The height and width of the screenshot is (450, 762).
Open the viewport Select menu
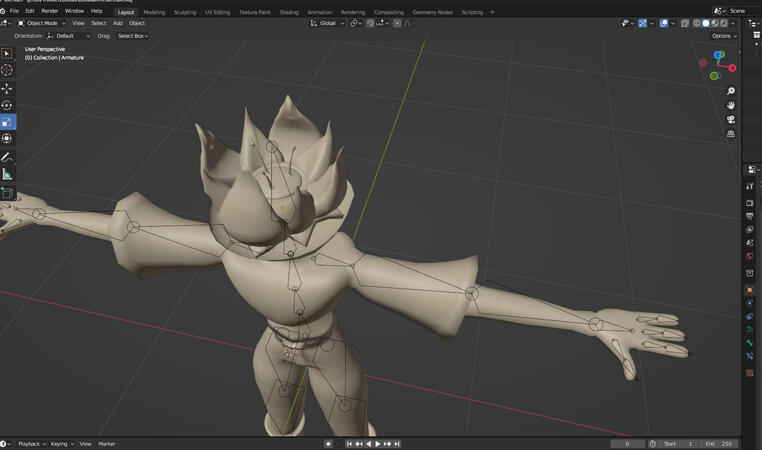[99, 23]
